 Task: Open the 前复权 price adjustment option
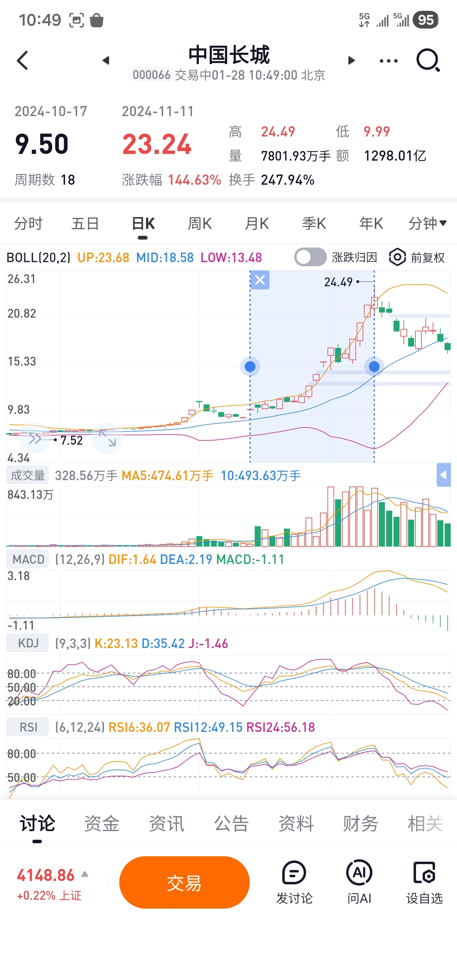(428, 258)
